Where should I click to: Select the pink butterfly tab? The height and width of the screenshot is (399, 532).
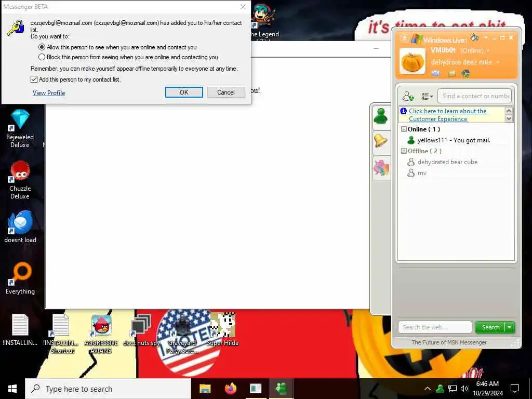[381, 168]
